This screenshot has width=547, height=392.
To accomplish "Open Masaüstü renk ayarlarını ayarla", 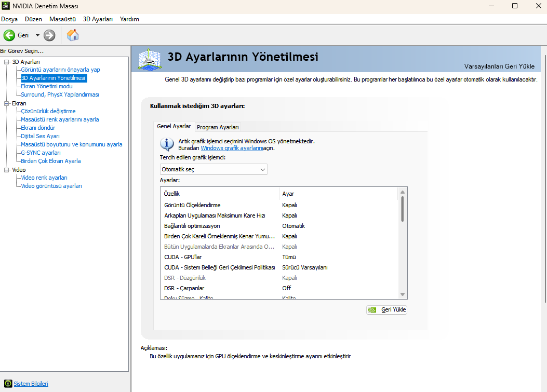I will [x=60, y=119].
